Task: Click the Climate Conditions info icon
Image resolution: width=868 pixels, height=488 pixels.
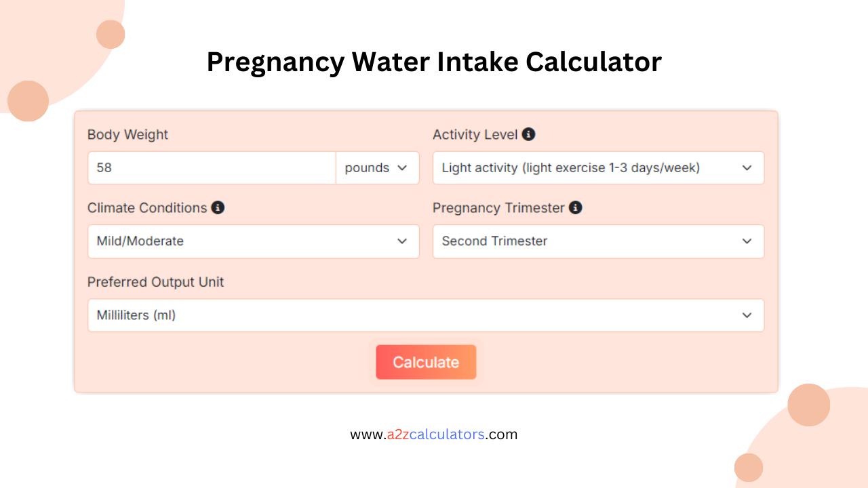Action: 218,207
